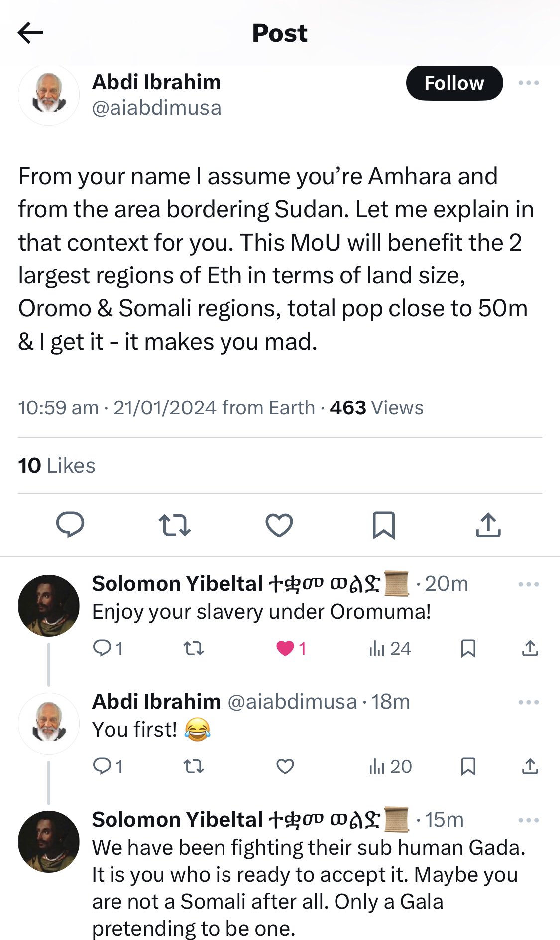Tap the back arrow icon

click(x=30, y=33)
